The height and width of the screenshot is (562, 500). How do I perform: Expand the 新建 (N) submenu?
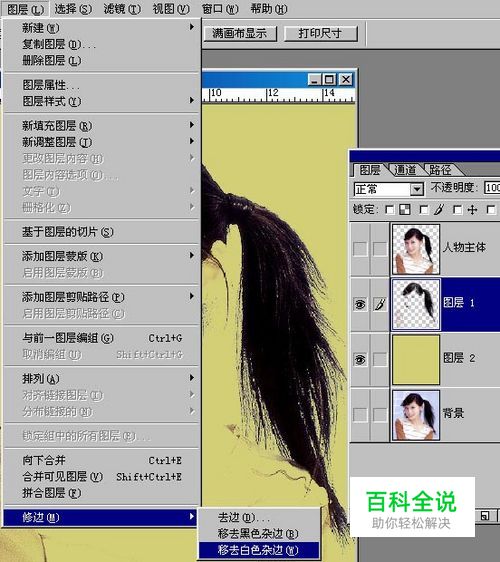pos(101,28)
